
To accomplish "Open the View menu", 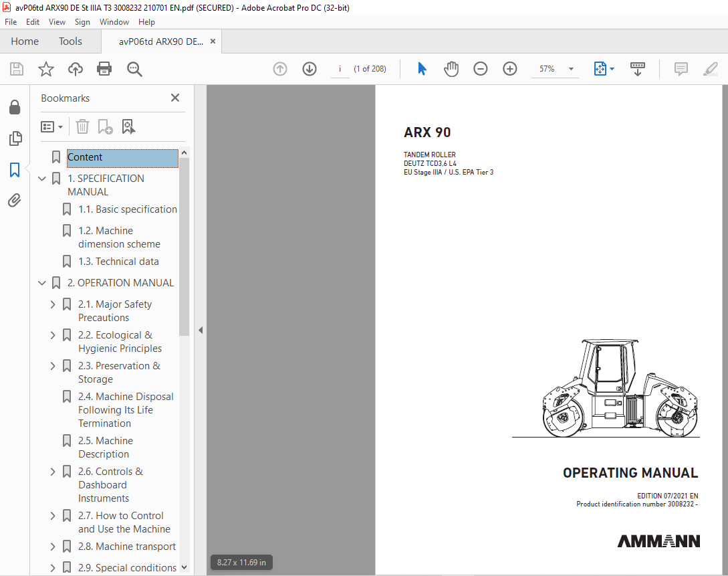I will pos(57,22).
